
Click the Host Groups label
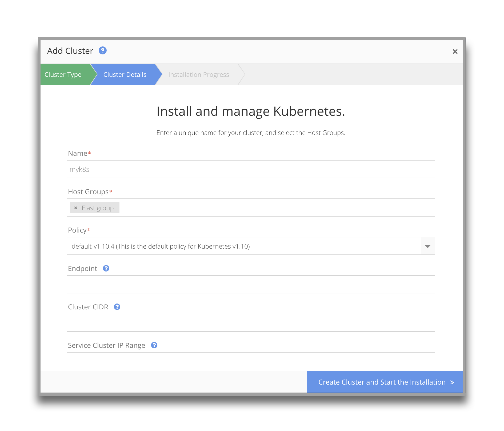click(x=88, y=192)
